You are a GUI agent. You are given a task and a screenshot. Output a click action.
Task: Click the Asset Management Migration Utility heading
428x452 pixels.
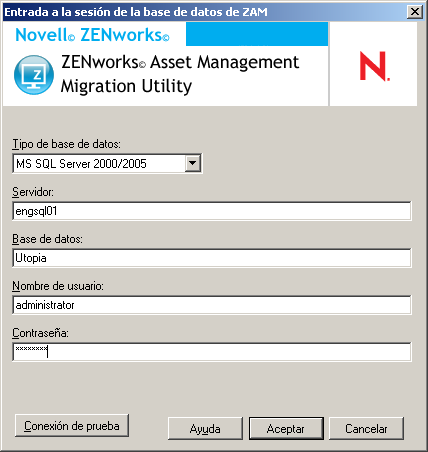tap(180, 74)
